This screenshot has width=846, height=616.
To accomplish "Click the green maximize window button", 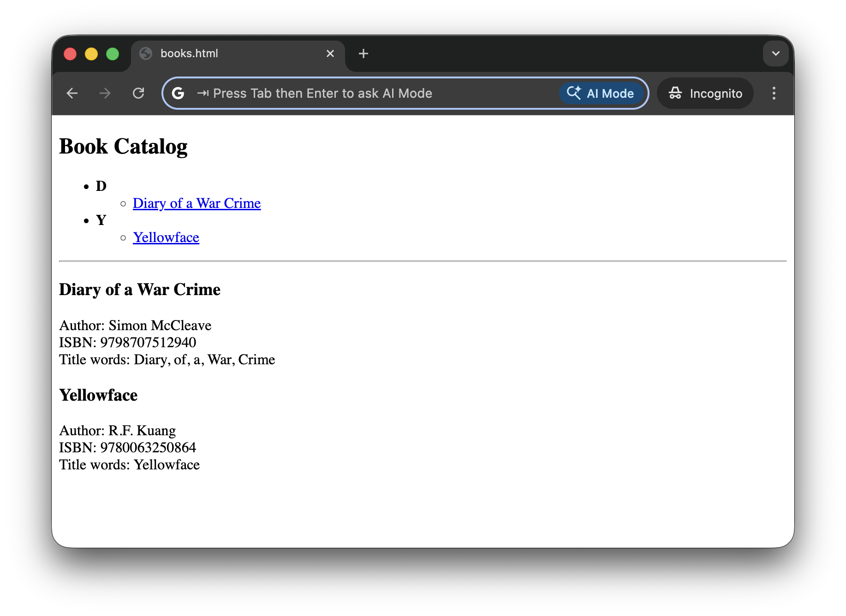I will [x=113, y=54].
